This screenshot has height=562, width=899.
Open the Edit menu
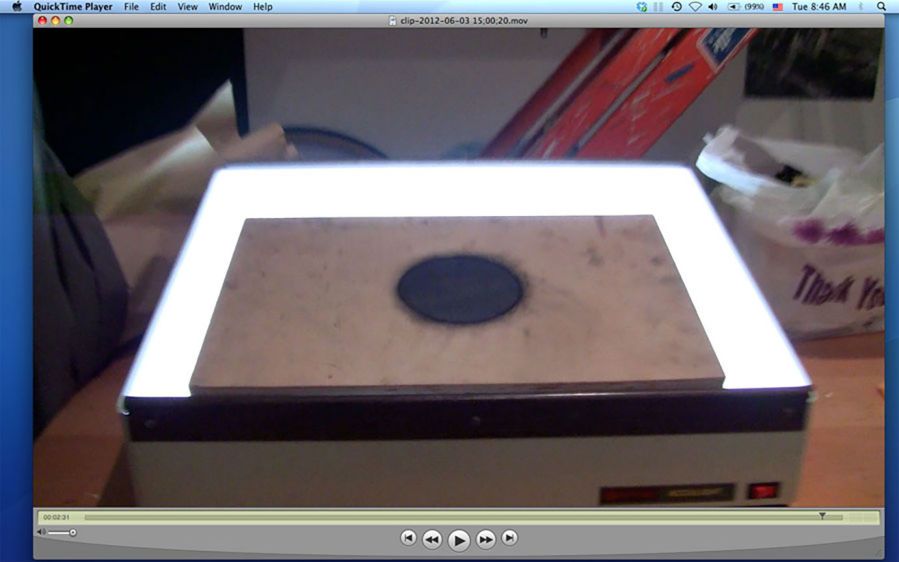point(159,7)
